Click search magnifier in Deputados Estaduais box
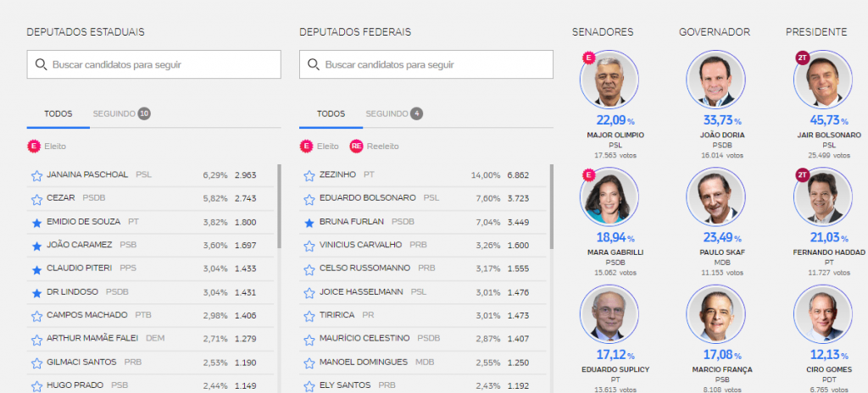Viewport: 868px width, 393px height. point(41,64)
